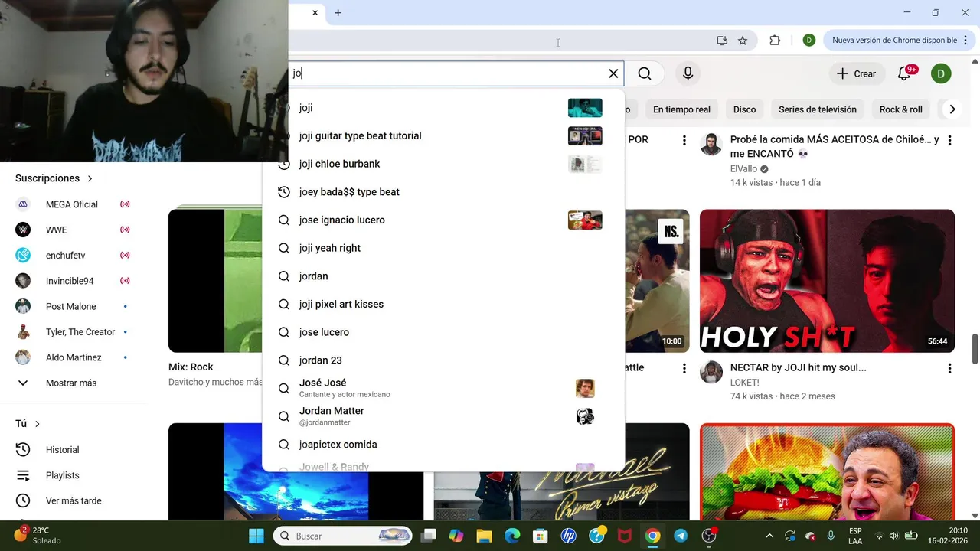This screenshot has width=980, height=551.
Task: Expand the Tú section chevron
Action: pyautogui.click(x=37, y=424)
